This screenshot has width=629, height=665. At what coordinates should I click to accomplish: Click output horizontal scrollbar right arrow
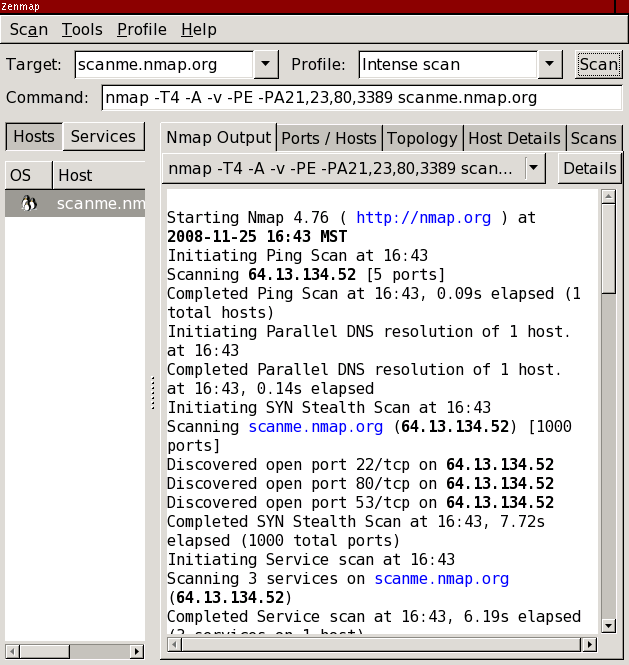coord(589,645)
